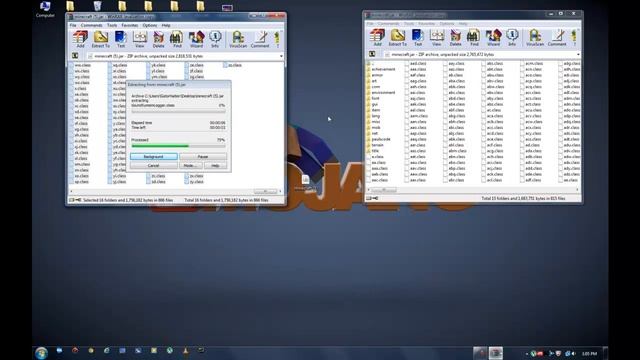Image resolution: width=640 pixels, height=360 pixels.
Task: Open Help menu in left WinRAR window
Action: click(166, 25)
